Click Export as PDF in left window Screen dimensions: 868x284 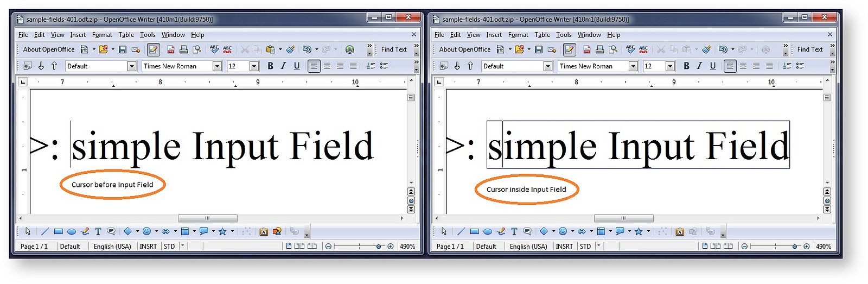(x=171, y=49)
